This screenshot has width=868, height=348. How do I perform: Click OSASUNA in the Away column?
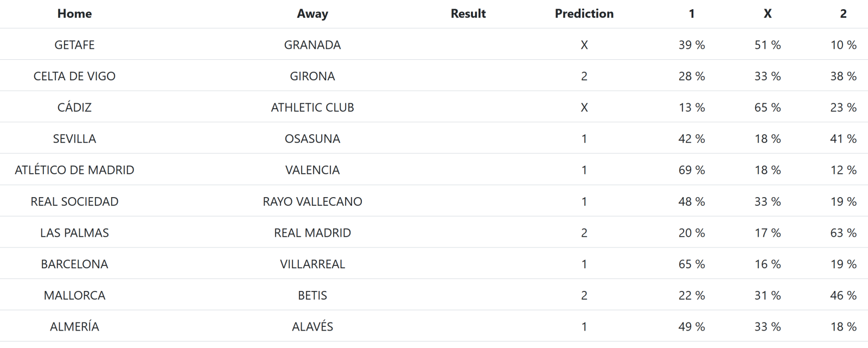pyautogui.click(x=312, y=139)
